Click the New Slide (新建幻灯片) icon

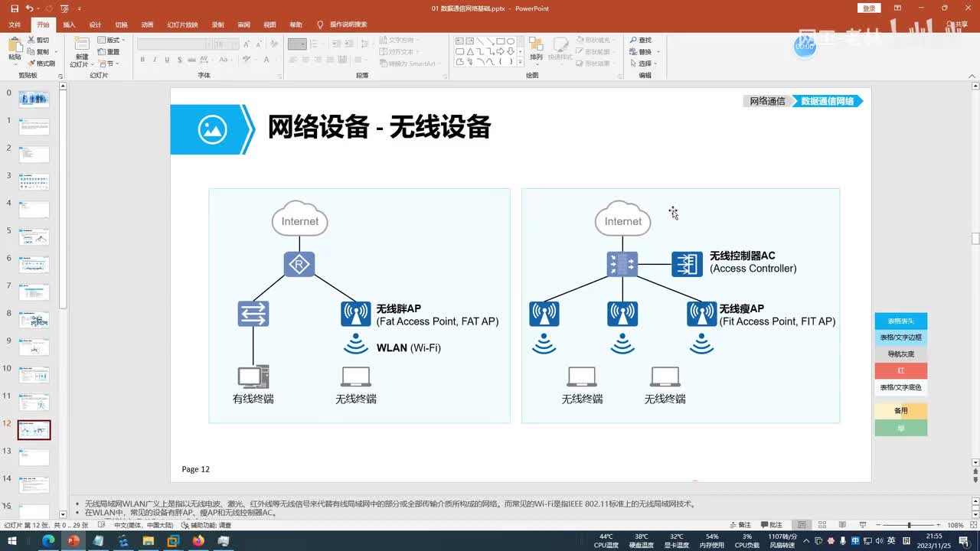(82, 45)
